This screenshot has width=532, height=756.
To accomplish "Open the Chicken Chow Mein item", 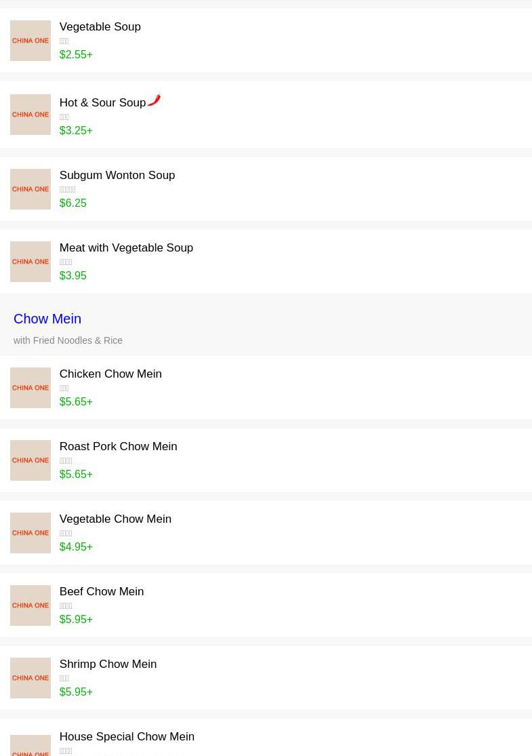I will coord(110,374).
